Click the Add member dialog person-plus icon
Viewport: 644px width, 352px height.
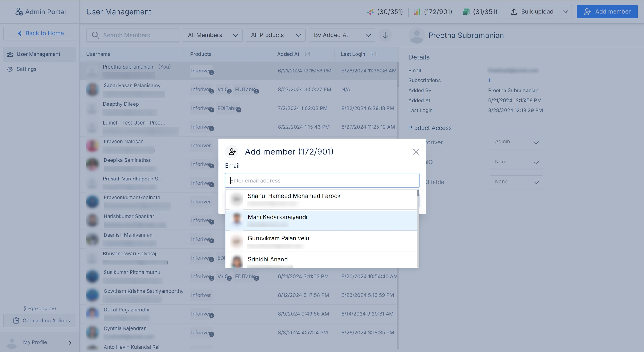(x=232, y=152)
